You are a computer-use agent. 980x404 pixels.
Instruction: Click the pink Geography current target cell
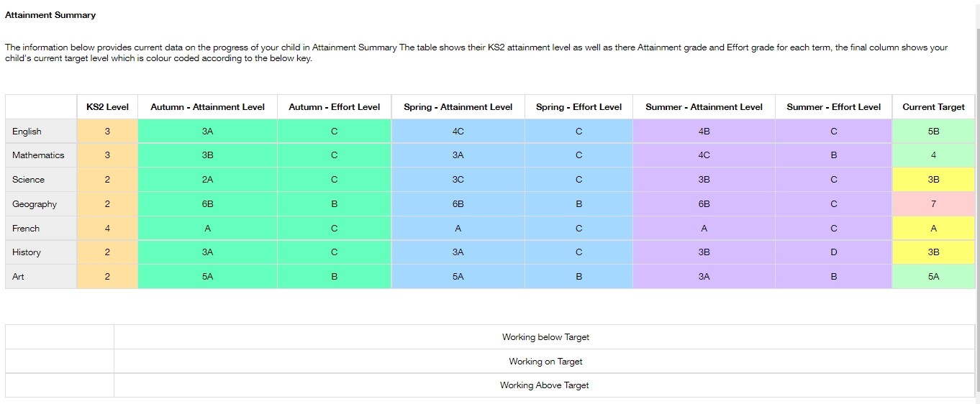[933, 204]
